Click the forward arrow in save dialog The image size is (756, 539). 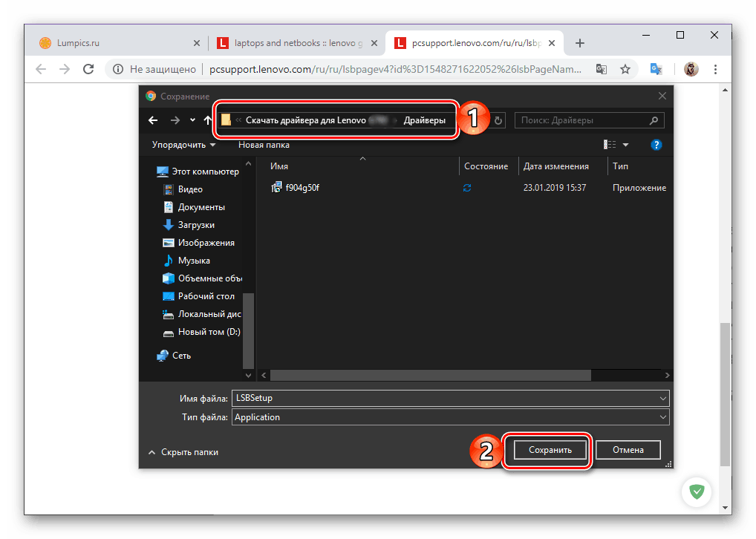(175, 120)
